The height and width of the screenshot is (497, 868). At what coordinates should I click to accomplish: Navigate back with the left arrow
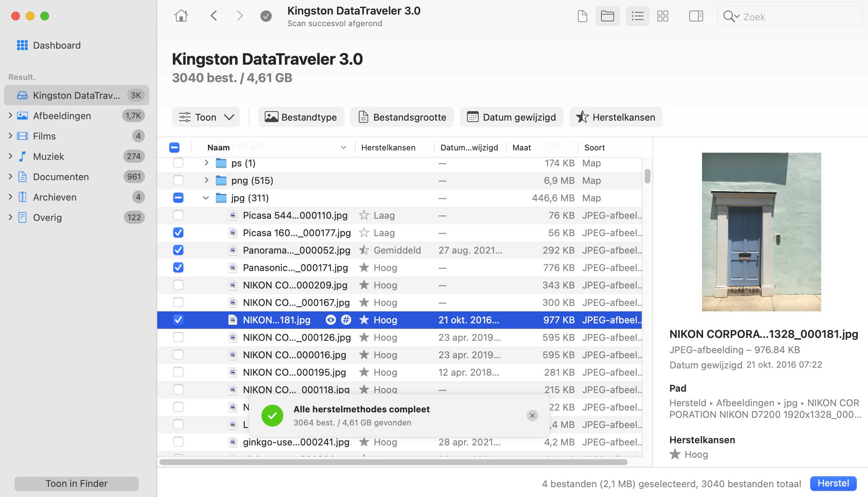click(214, 16)
